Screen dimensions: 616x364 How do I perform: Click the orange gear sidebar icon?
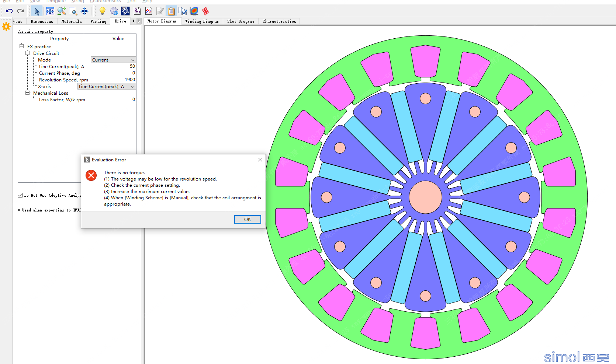[6, 27]
